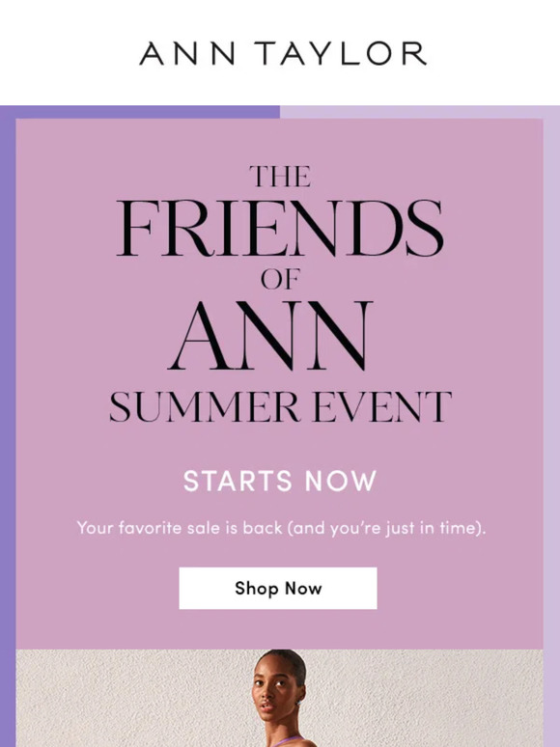Click the light lavender bar at top right
The height and width of the screenshot is (747, 560).
(420, 112)
